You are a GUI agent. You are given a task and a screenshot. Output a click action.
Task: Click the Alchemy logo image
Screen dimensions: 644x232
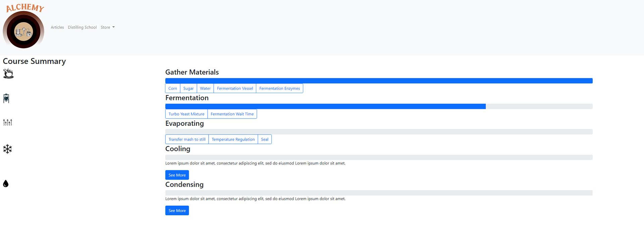(23, 26)
